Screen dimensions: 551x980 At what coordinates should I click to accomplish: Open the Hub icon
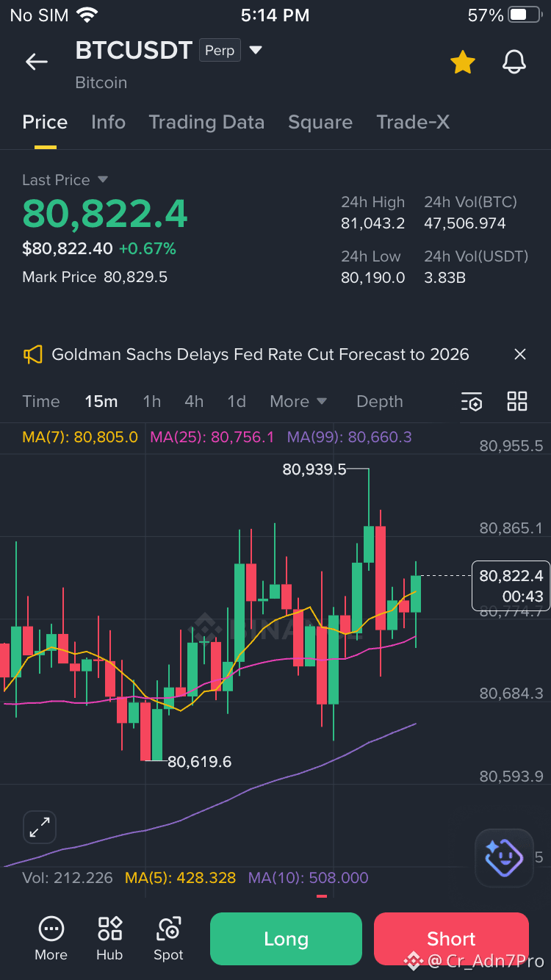(x=109, y=938)
